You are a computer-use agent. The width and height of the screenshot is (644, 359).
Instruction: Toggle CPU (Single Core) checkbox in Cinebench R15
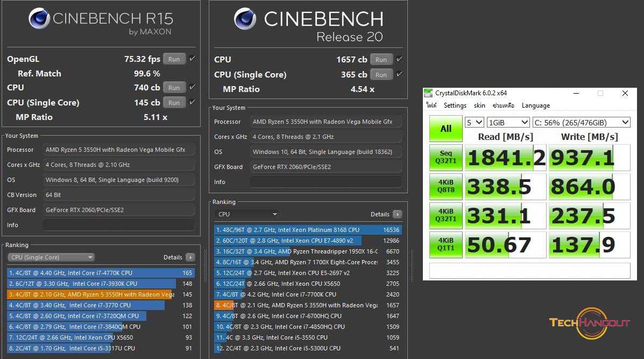coord(192,102)
